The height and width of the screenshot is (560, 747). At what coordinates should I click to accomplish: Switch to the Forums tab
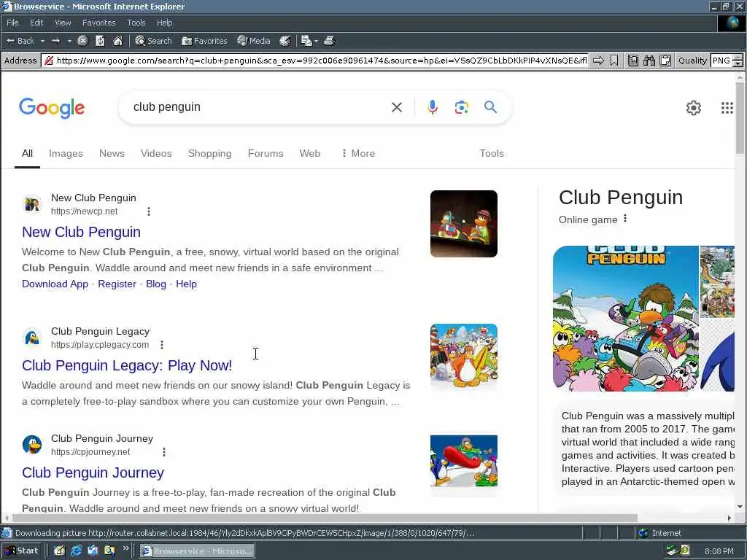point(266,153)
